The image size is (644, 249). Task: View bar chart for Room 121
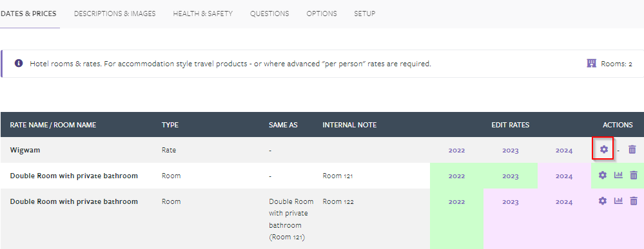point(618,175)
